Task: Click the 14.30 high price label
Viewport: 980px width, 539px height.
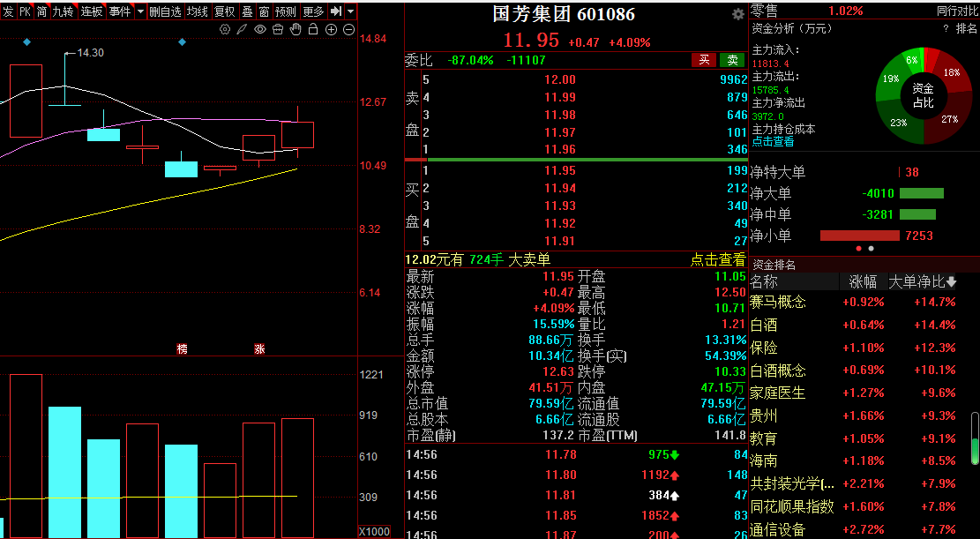Action: coord(90,53)
